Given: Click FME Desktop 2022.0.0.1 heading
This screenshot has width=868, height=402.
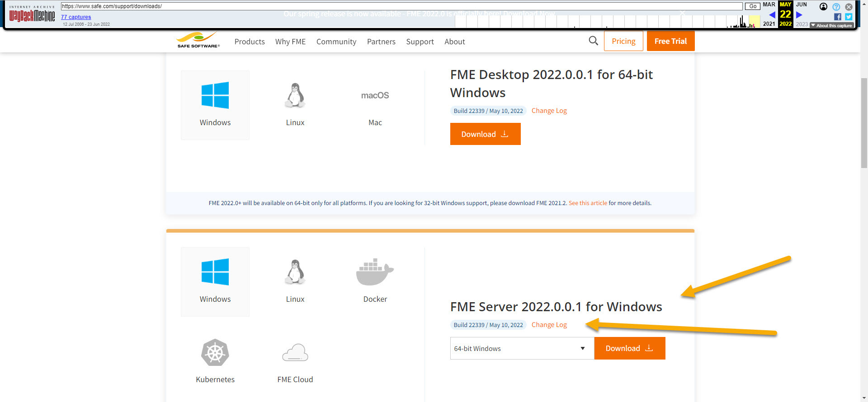Looking at the screenshot, I should 552,84.
